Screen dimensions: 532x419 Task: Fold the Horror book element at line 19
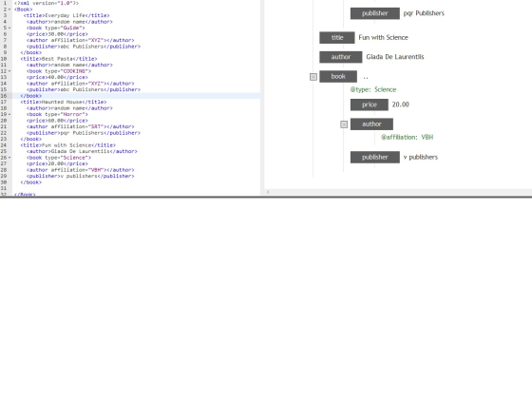[9, 114]
